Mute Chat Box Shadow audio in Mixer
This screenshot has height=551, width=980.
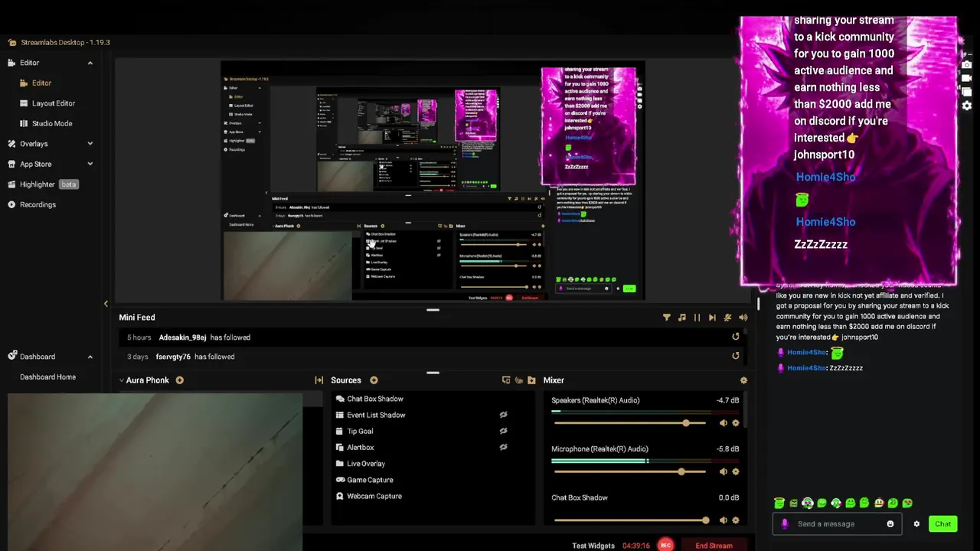coord(723,520)
